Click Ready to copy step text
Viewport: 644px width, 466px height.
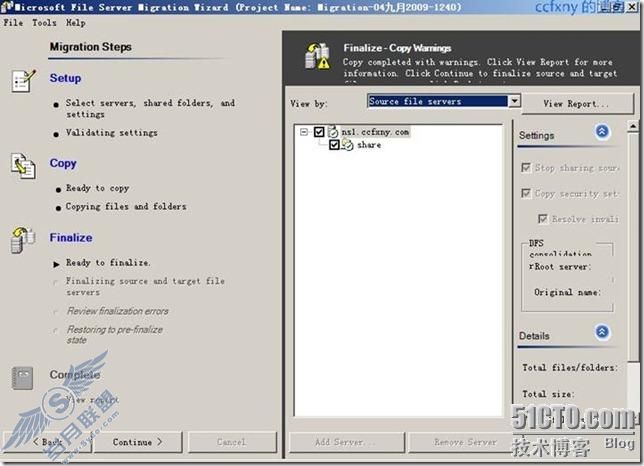pos(98,188)
